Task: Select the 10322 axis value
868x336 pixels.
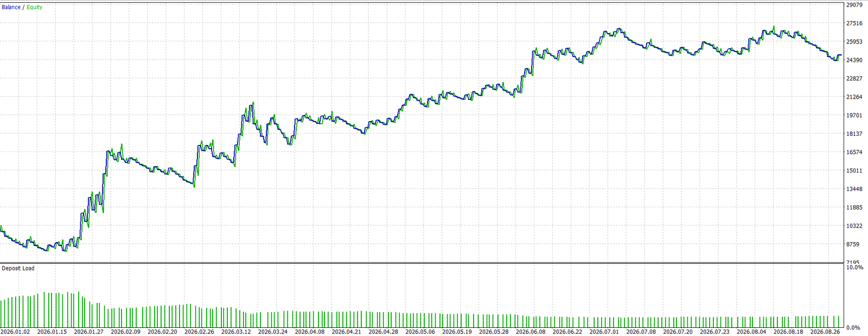Action: 854,226
